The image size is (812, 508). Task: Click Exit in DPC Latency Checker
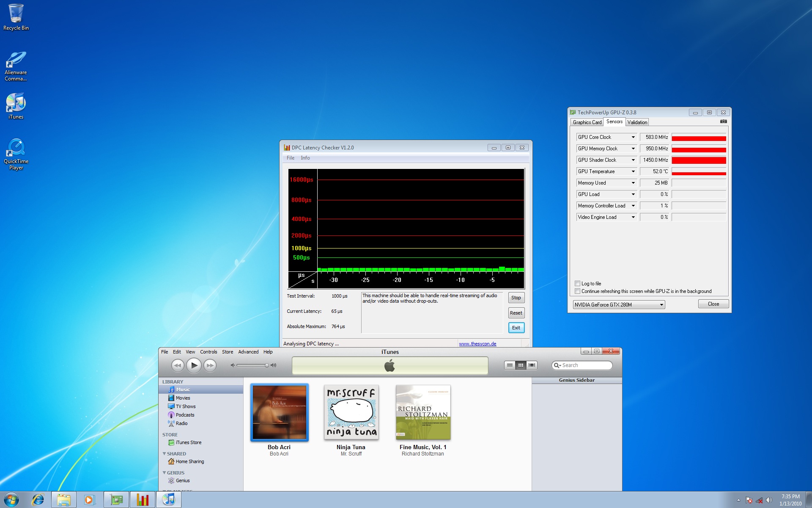516,328
